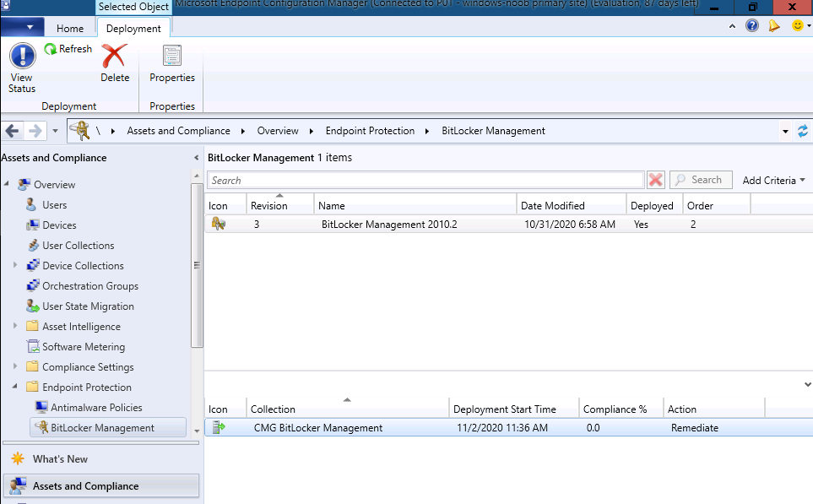Click the View Status ribbon button

coord(22,68)
